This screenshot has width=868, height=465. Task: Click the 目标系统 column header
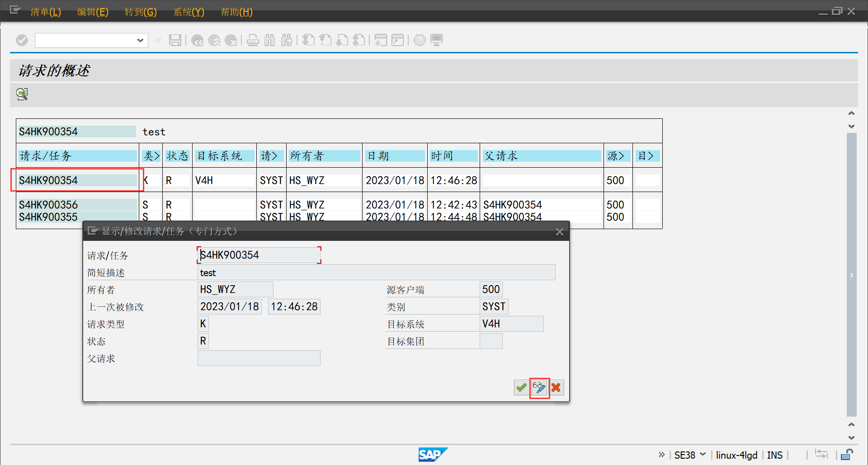click(225, 156)
